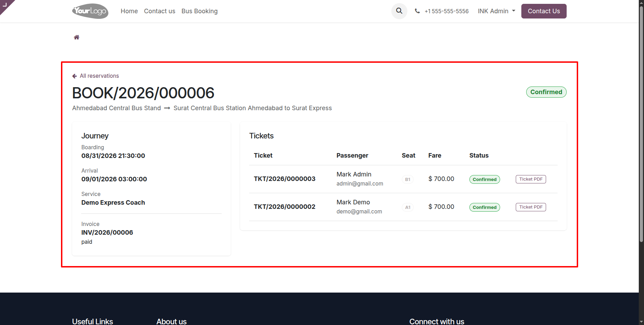Click the Seat column header
Screen dimensions: 644x325
pos(408,156)
